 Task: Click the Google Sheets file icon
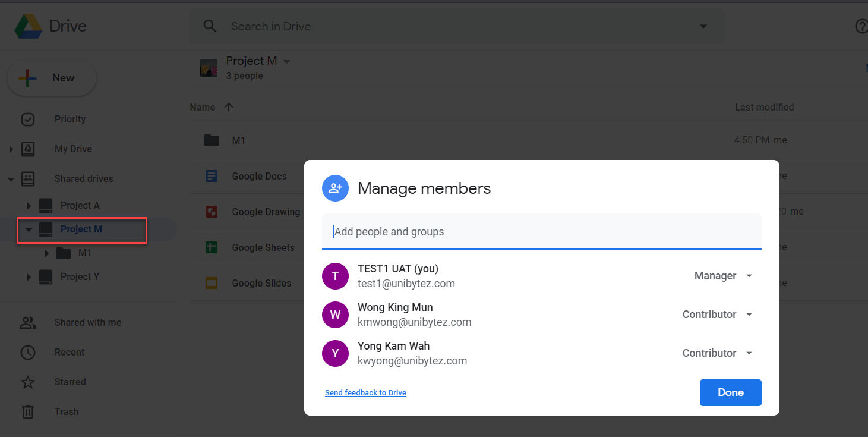tap(211, 247)
